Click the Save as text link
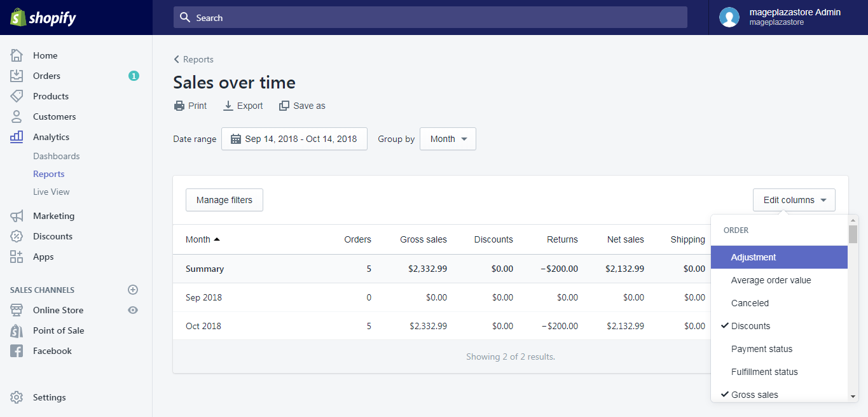 click(x=309, y=106)
